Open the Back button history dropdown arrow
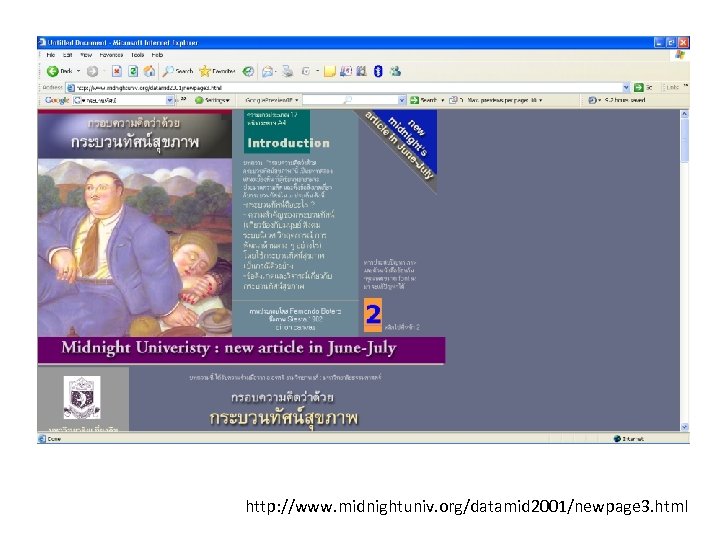Screen dimensions: 720x540 (x=79, y=71)
